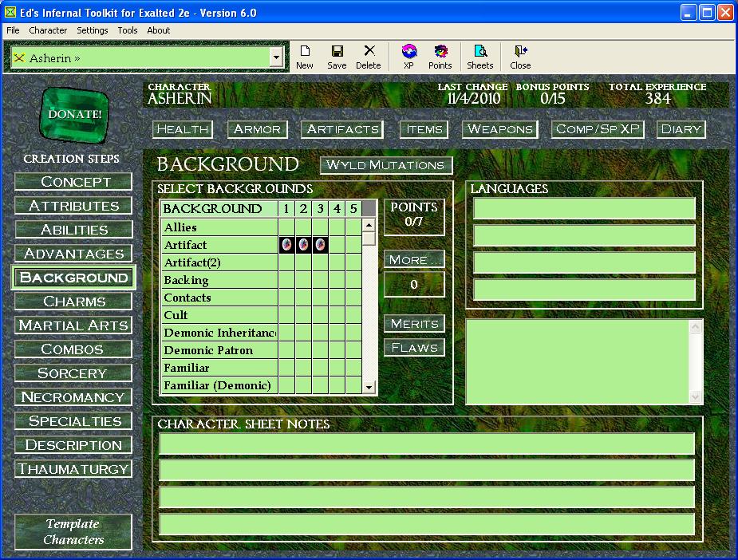This screenshot has height=560, width=738.
Task: Open Template Characters
Action: tap(73, 532)
